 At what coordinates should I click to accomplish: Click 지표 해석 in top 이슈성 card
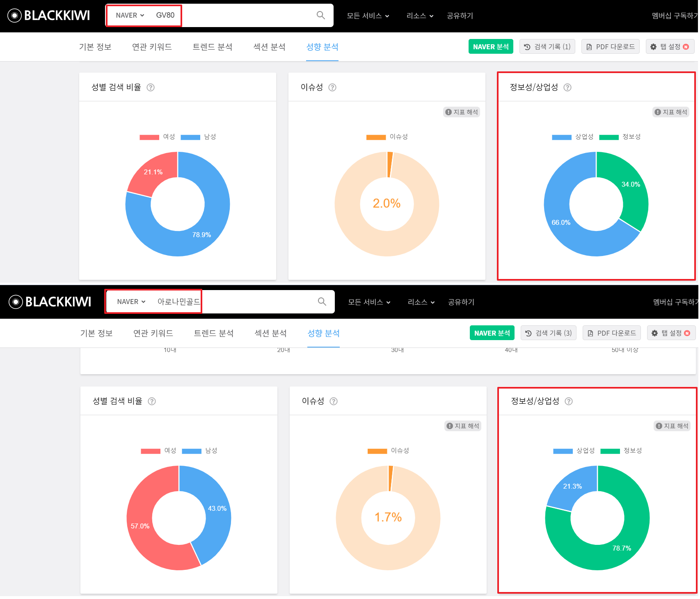pos(462,112)
